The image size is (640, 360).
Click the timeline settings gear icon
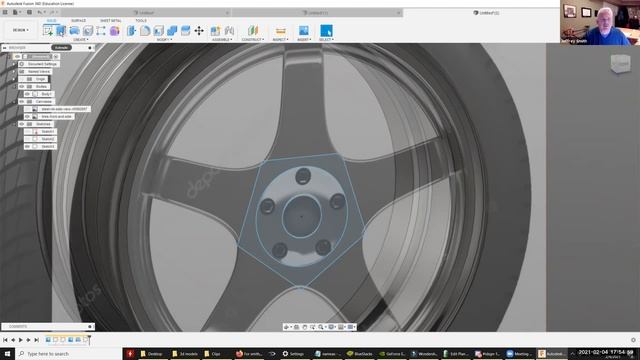click(633, 340)
